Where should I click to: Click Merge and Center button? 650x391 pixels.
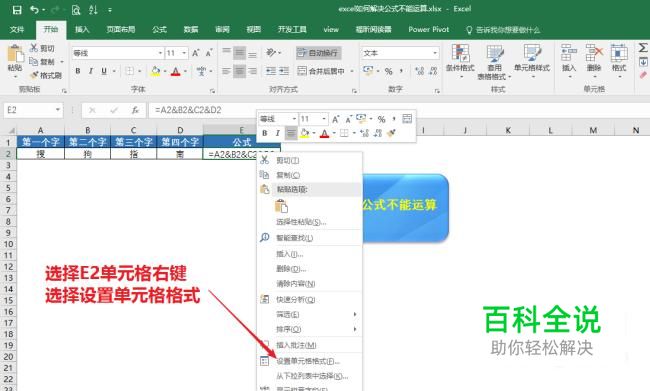[x=322, y=71]
